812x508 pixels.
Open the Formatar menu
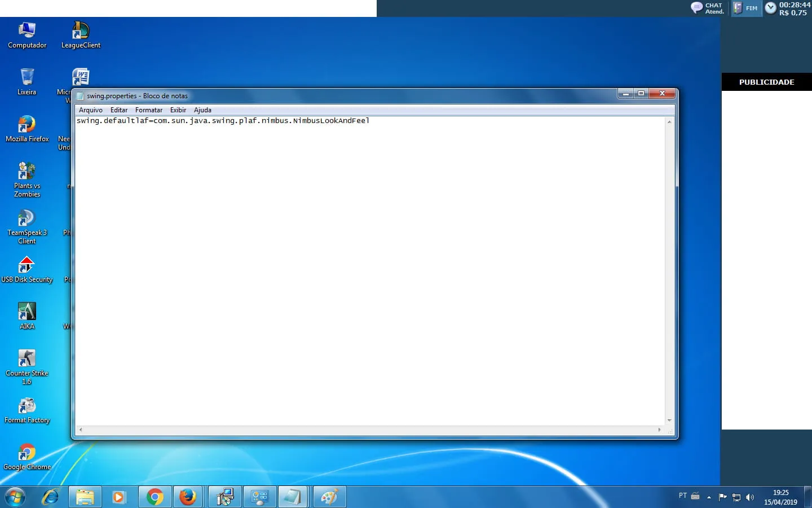[148, 110]
